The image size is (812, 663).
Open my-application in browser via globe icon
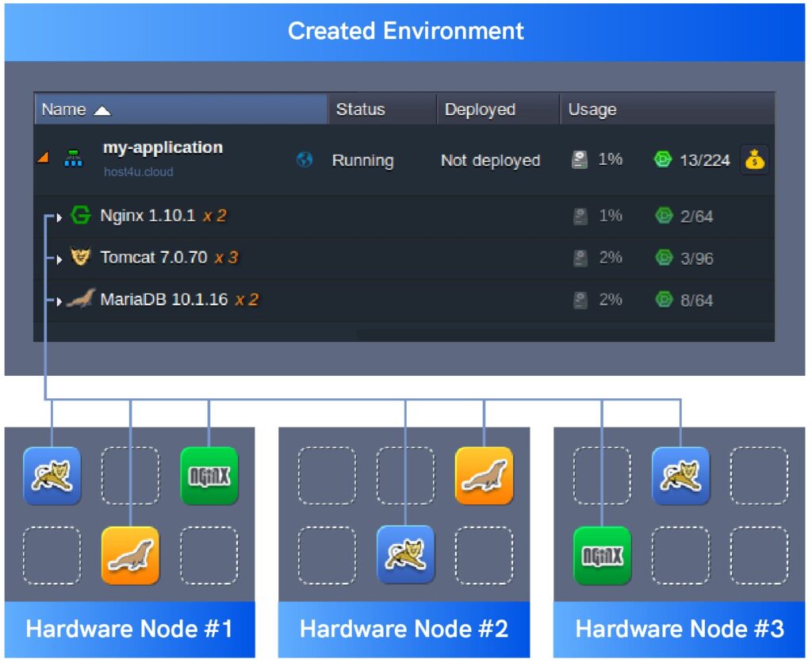(304, 159)
